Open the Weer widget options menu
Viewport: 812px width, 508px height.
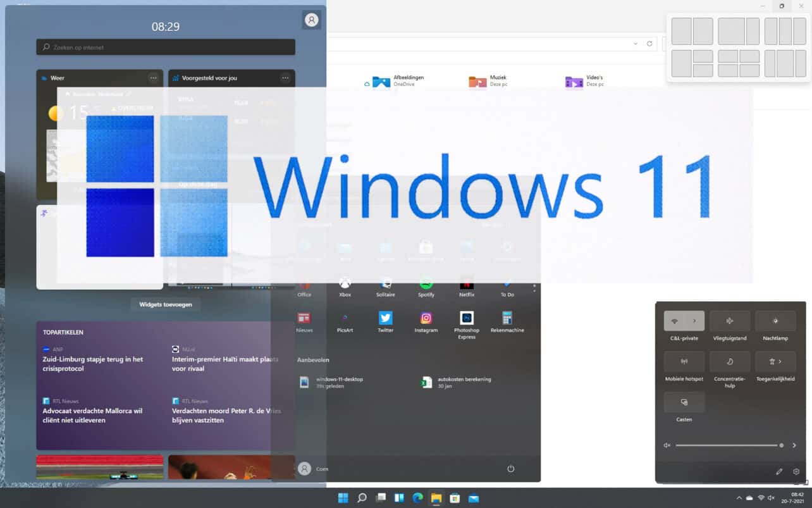click(153, 78)
